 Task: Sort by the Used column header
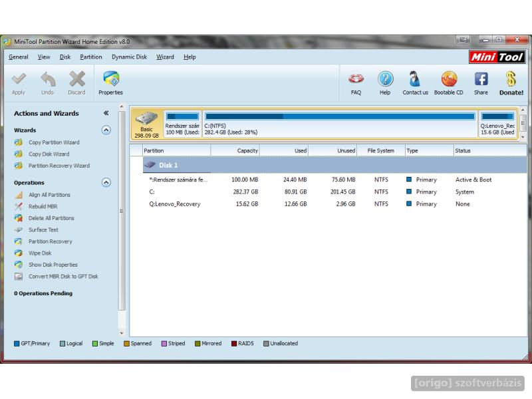[284, 150]
